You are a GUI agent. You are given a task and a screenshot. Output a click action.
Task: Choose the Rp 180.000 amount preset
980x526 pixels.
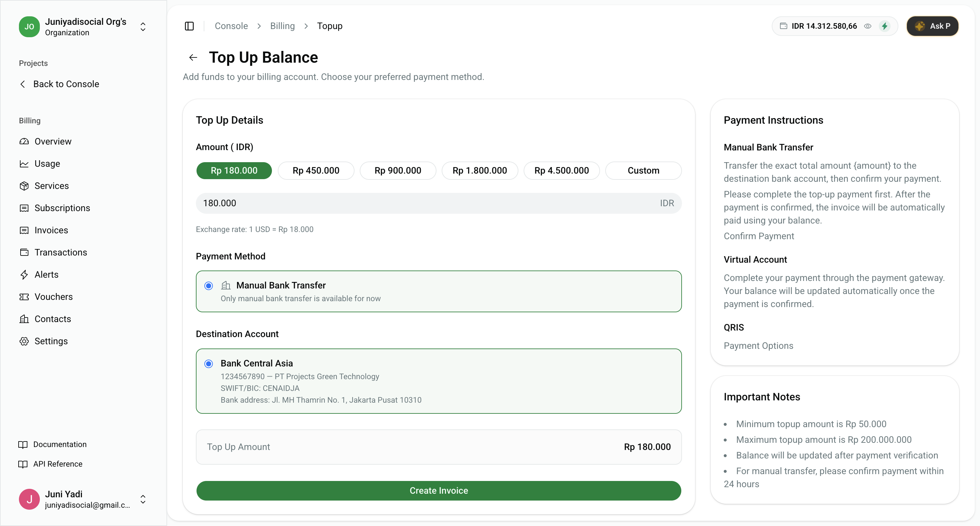pos(234,170)
